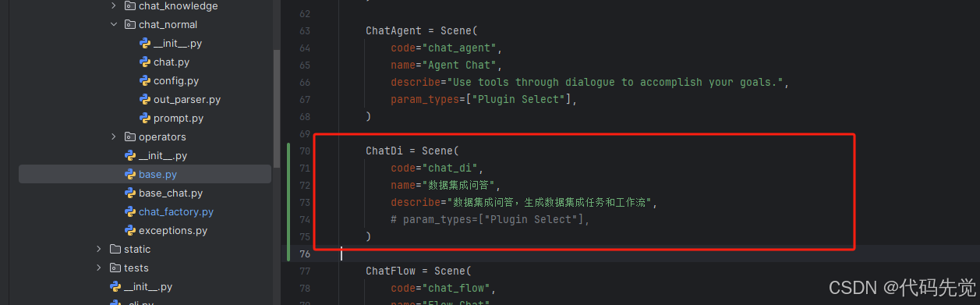Viewport: 980px width, 305px height.
Task: Click the operators folder icon
Action: (130, 137)
